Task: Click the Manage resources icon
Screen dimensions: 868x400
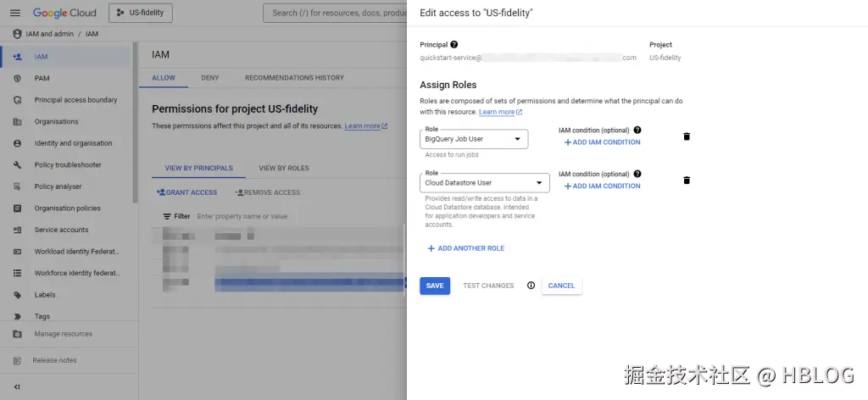Action: click(17, 334)
